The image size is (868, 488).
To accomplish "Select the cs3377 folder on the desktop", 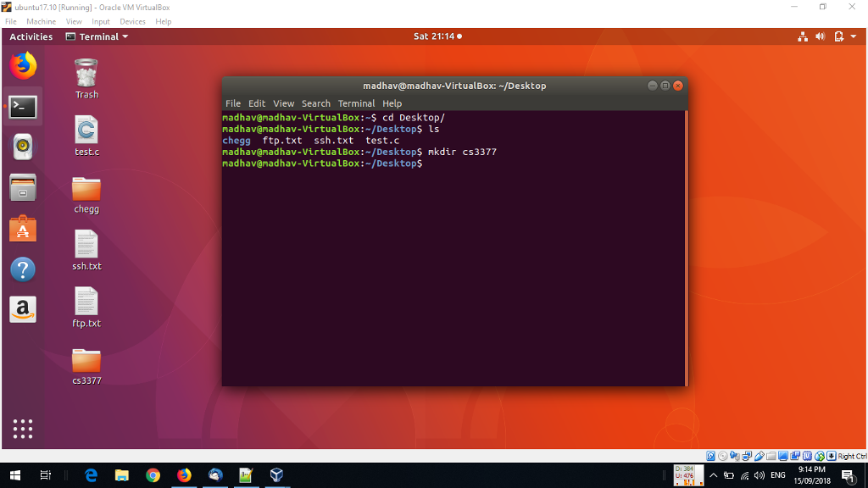I will (x=86, y=366).
